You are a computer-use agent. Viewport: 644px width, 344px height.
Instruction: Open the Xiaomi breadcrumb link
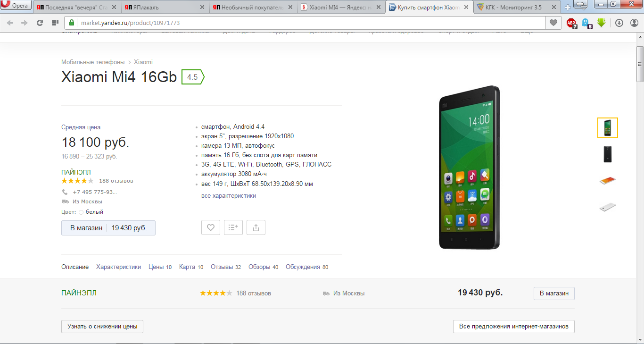point(143,62)
